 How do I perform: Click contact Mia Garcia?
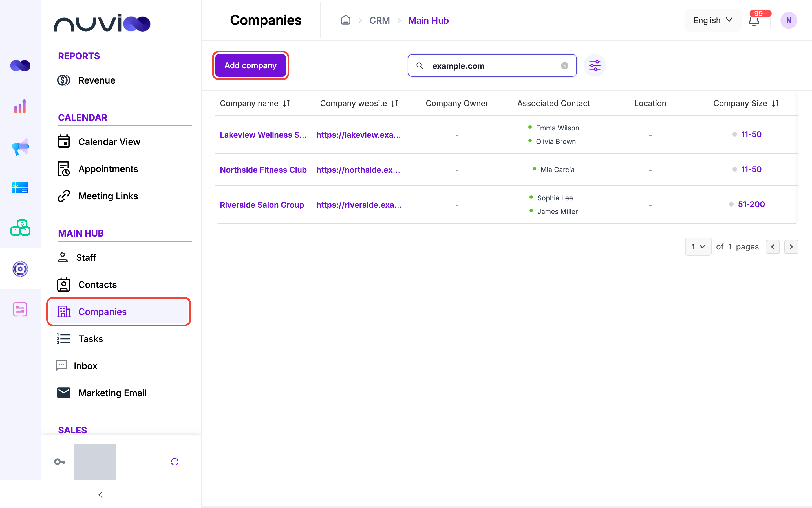tap(557, 170)
